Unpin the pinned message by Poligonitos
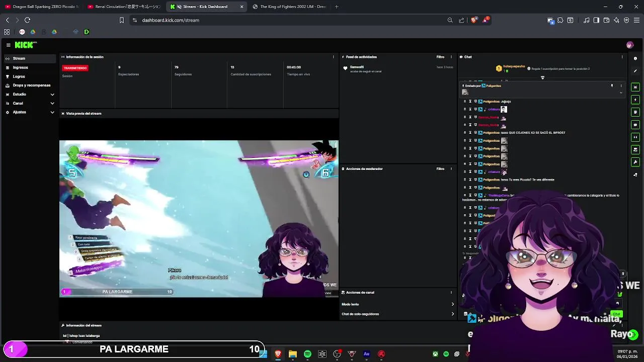644x362 pixels. pyautogui.click(x=612, y=86)
